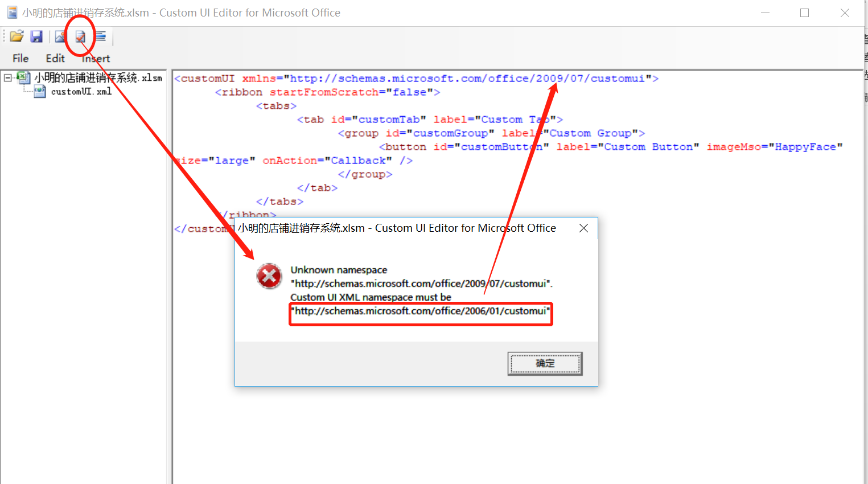The image size is (868, 484).
Task: Click the Insert Icons toolbar button
Action: click(x=60, y=36)
